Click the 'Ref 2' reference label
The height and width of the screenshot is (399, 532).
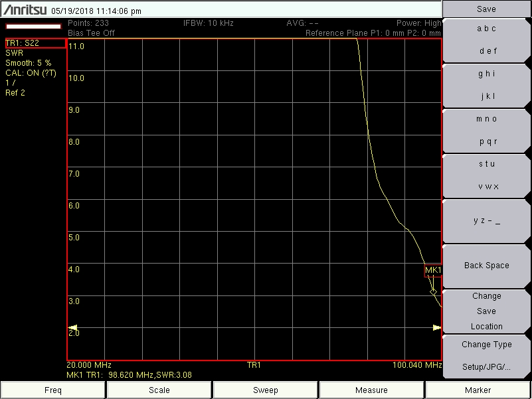15,93
